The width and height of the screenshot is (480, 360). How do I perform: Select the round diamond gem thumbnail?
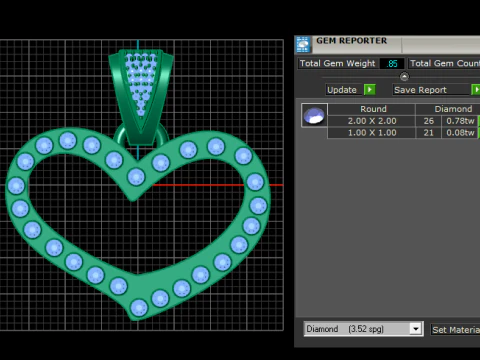pyautogui.click(x=314, y=115)
